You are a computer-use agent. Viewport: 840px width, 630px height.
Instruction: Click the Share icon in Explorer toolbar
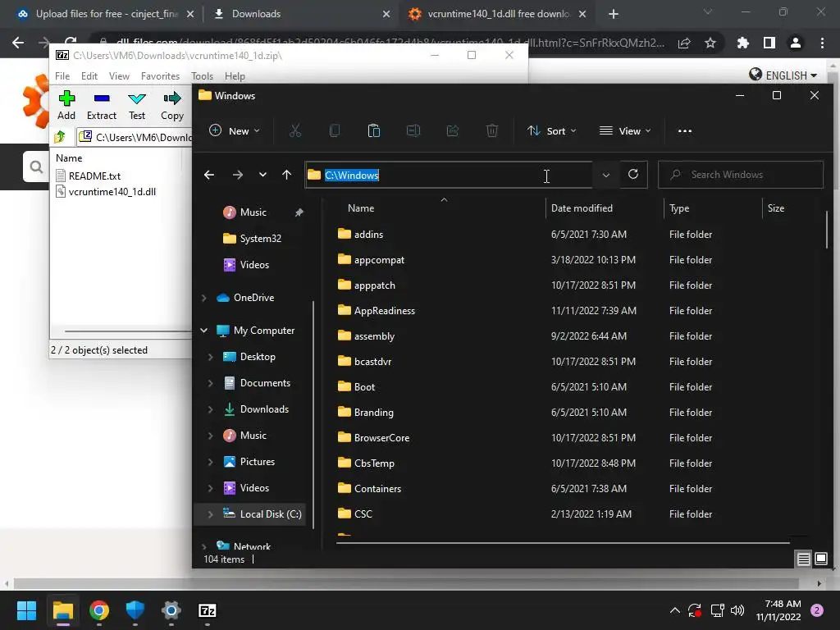(453, 130)
